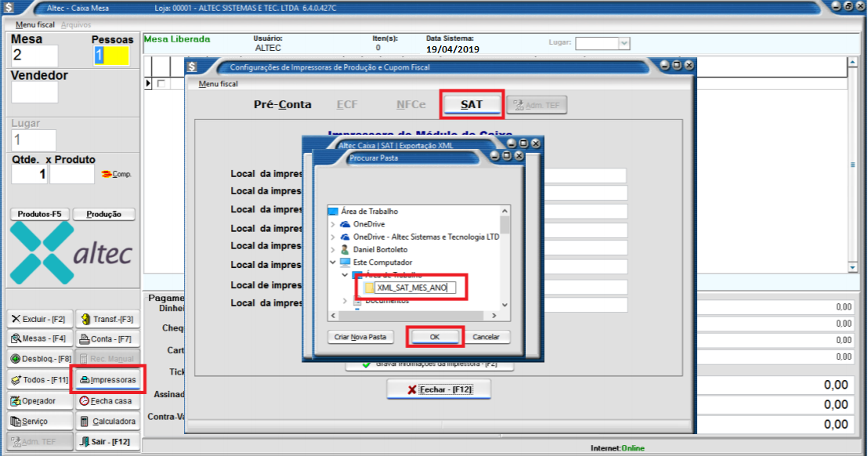The height and width of the screenshot is (456, 868).
Task: Expand OneDrive - Altec Sistemas node
Action: point(333,237)
